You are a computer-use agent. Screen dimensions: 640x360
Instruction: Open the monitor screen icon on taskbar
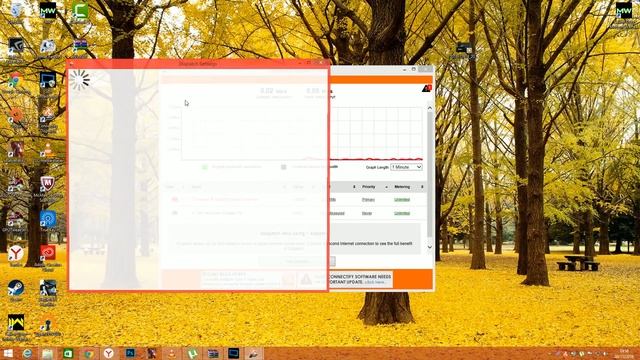[x=233, y=353]
